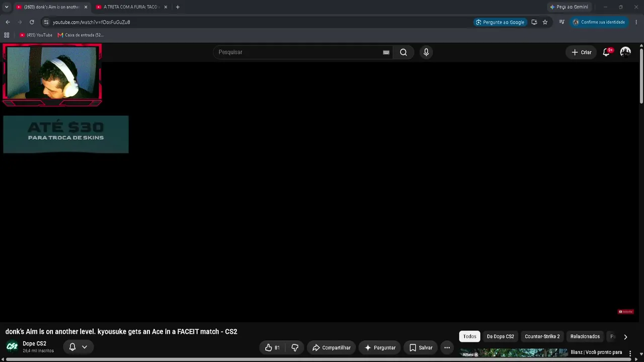
Task: Open options for the Allianz ad
Action: pos(630,353)
